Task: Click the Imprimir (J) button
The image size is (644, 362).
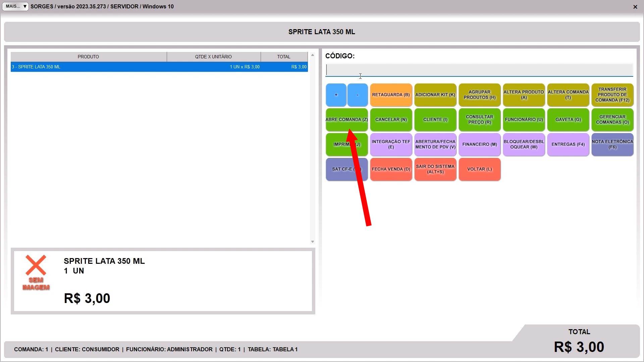Action: (x=347, y=144)
